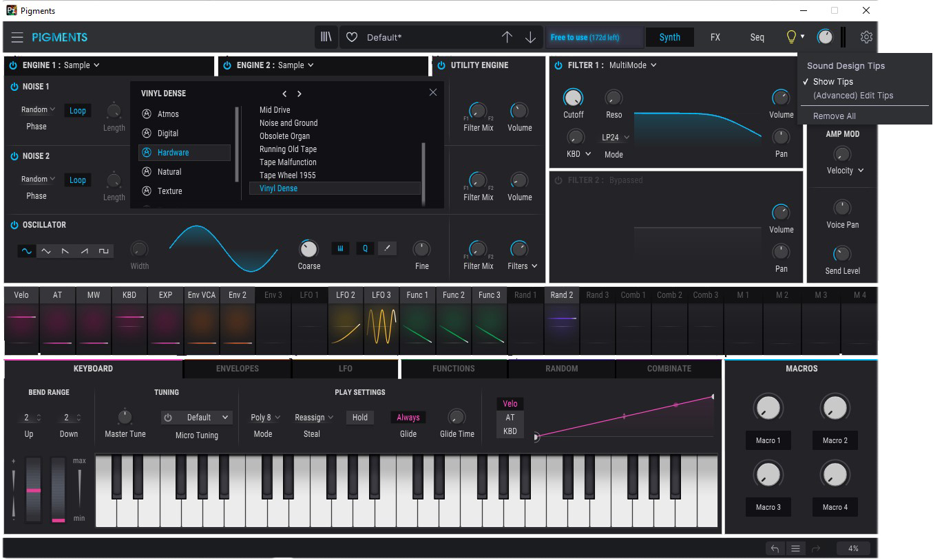Open the Poly 8 voice mode dropdown
The width and height of the screenshot is (933, 560).
[264, 417]
